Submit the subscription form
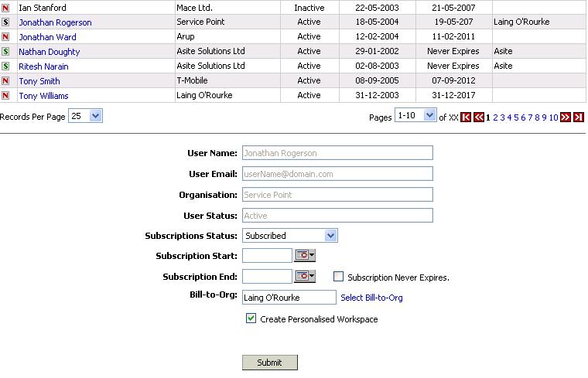This screenshot has height=378, width=588. pyautogui.click(x=270, y=363)
